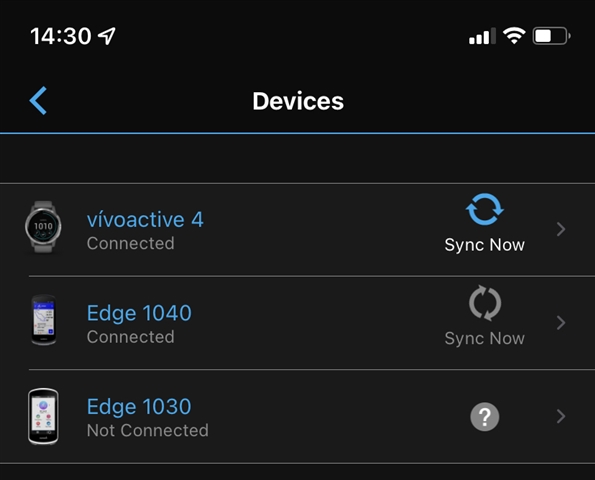
Task: Select the Edge 1040 device name
Action: [x=139, y=313]
